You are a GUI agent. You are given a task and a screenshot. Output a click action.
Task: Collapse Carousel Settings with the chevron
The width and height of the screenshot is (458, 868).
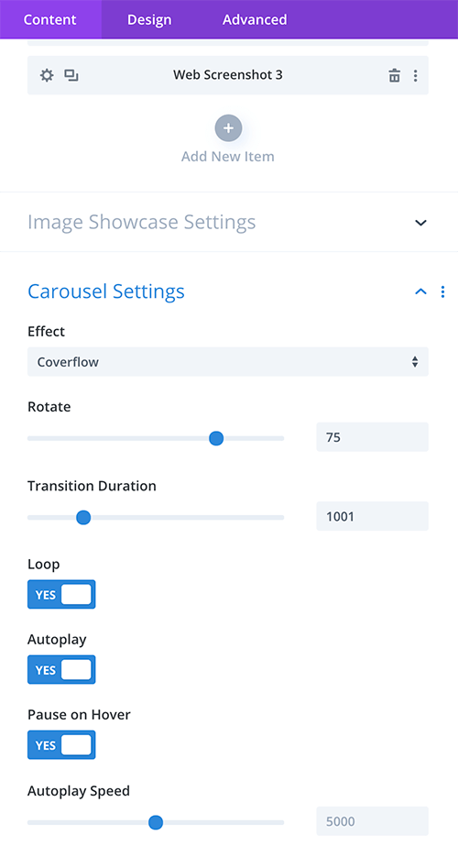click(x=421, y=291)
